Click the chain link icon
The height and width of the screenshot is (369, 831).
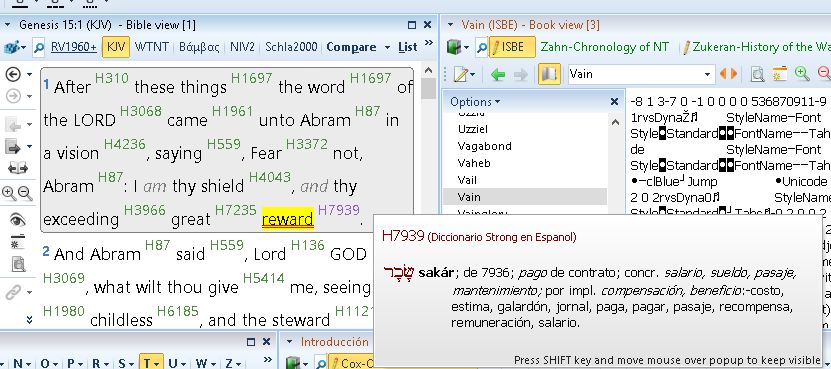pos(13,292)
